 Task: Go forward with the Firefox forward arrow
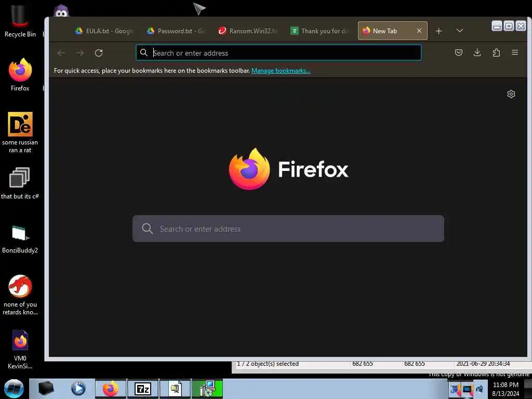79,53
